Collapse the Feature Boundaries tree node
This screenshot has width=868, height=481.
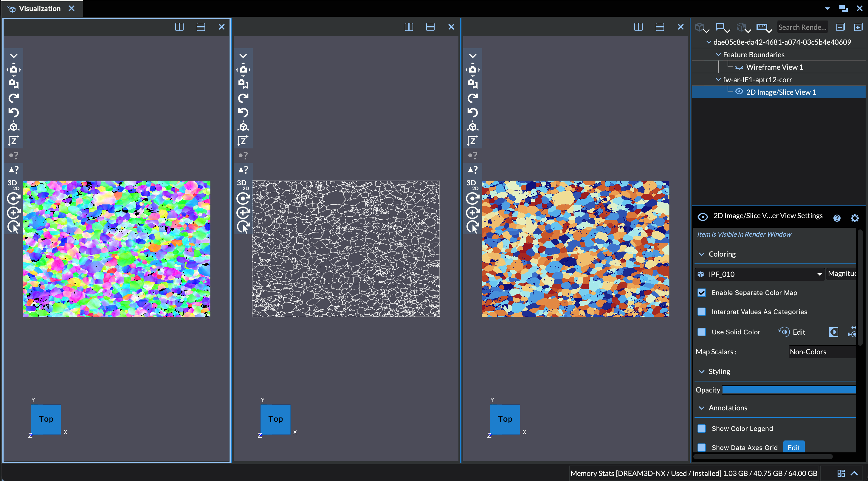pyautogui.click(x=718, y=55)
